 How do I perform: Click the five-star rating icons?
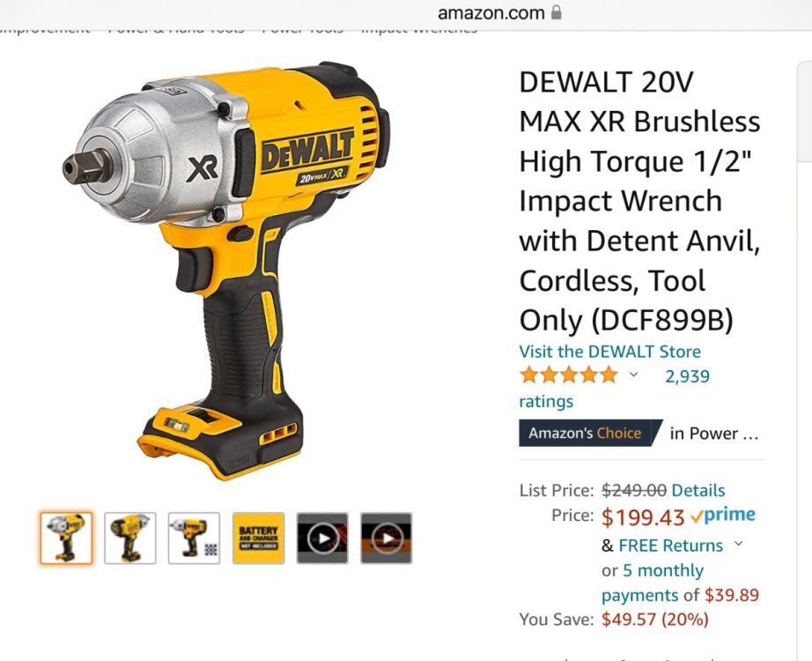569,375
